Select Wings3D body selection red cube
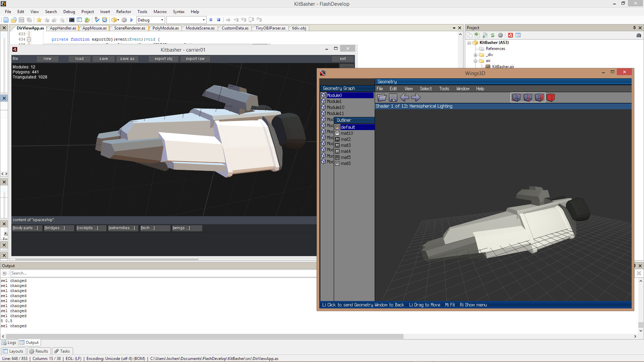This screenshot has height=362, width=644. pos(550,98)
